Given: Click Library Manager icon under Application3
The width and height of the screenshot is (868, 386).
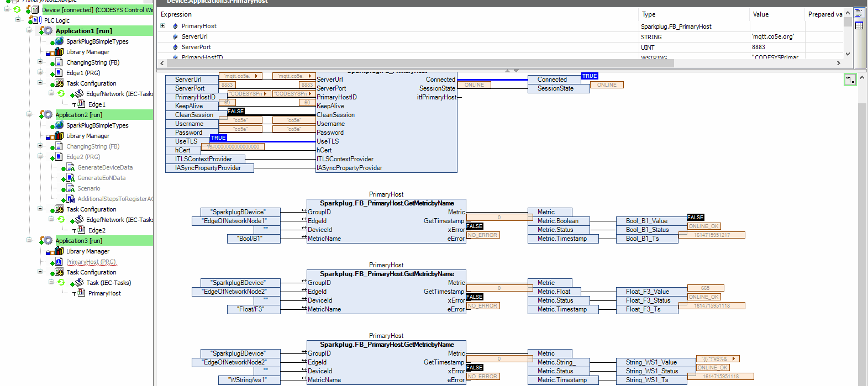Looking at the screenshot, I should pos(59,251).
